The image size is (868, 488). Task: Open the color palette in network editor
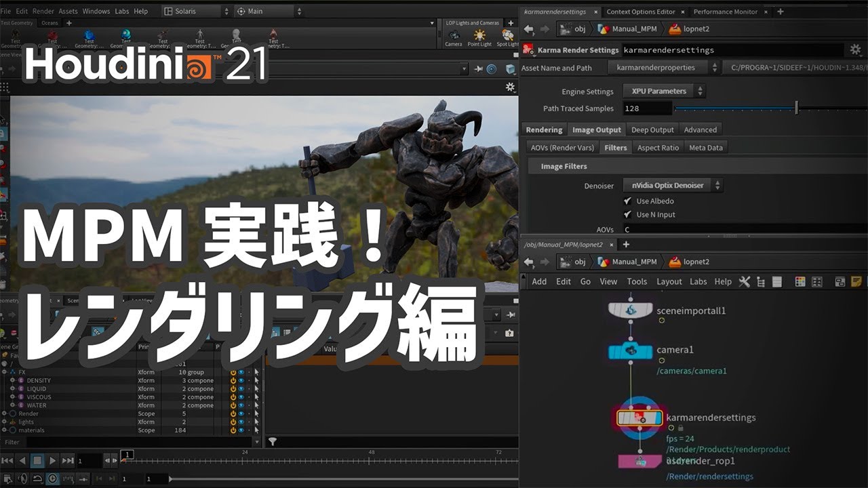tap(800, 281)
